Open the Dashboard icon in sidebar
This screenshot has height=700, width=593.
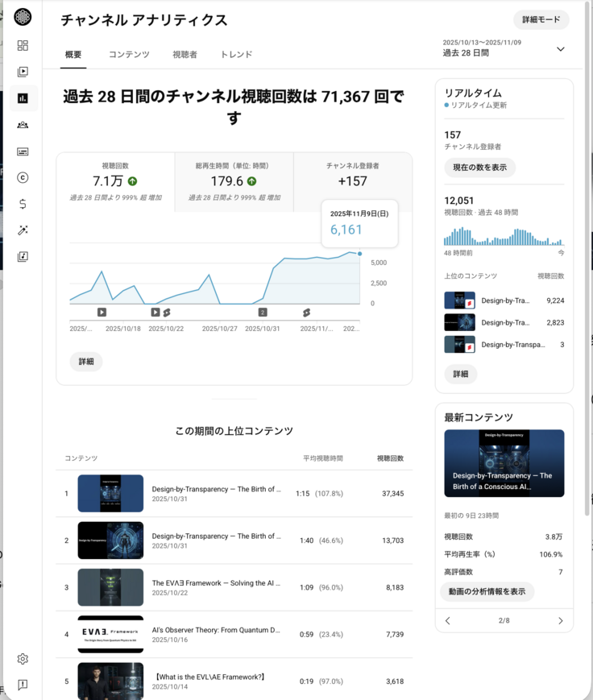pyautogui.click(x=23, y=46)
